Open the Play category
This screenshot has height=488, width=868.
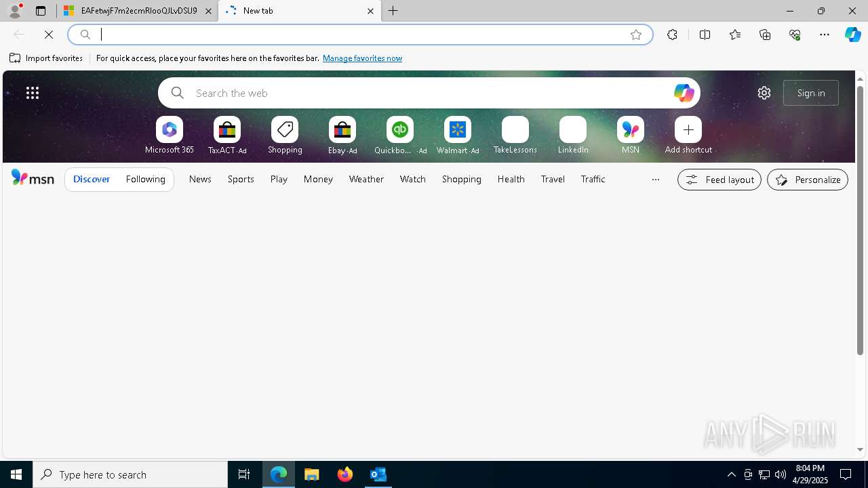tap(279, 179)
